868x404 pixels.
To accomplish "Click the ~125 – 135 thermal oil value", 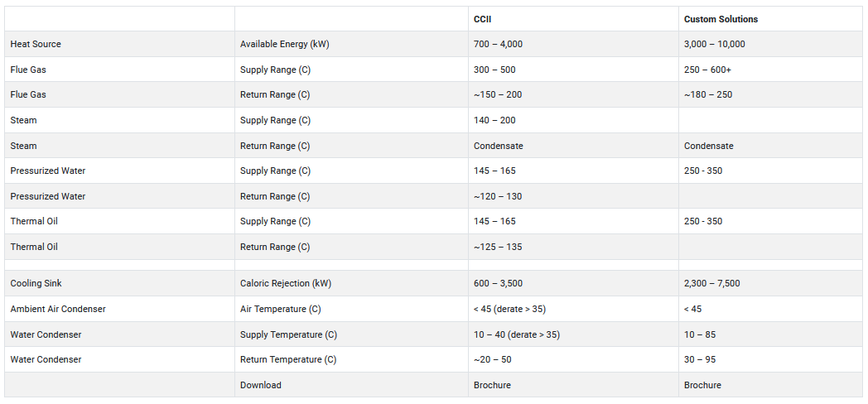I will point(498,247).
